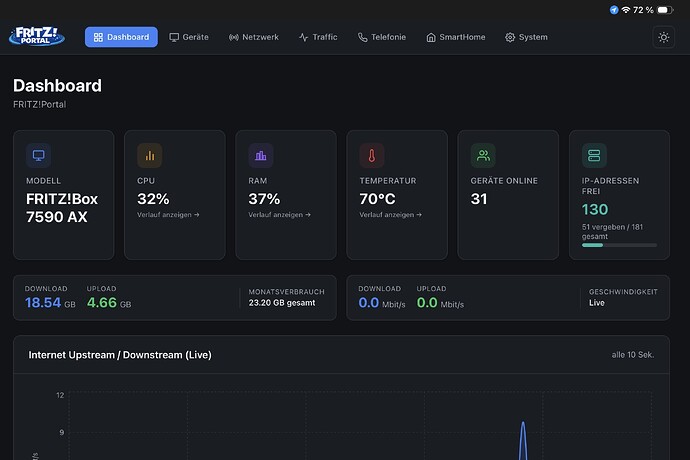Tap the location arrow status bar icon
The image size is (690, 460).
click(x=614, y=10)
